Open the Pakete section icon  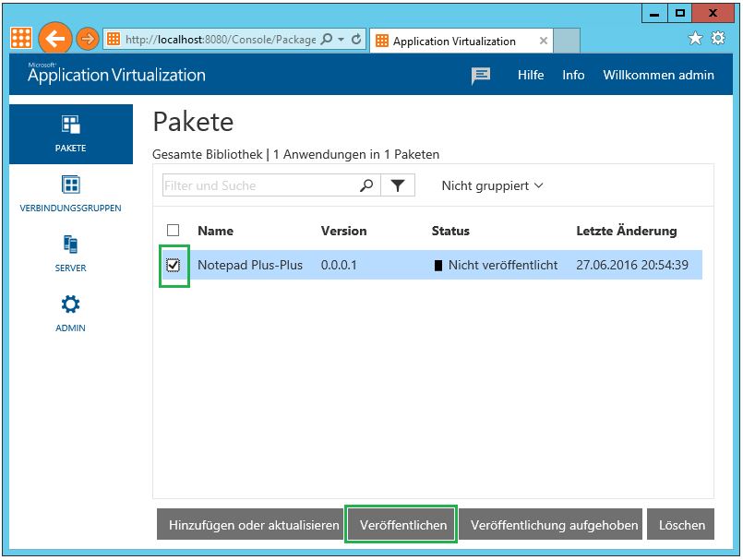[x=70, y=125]
